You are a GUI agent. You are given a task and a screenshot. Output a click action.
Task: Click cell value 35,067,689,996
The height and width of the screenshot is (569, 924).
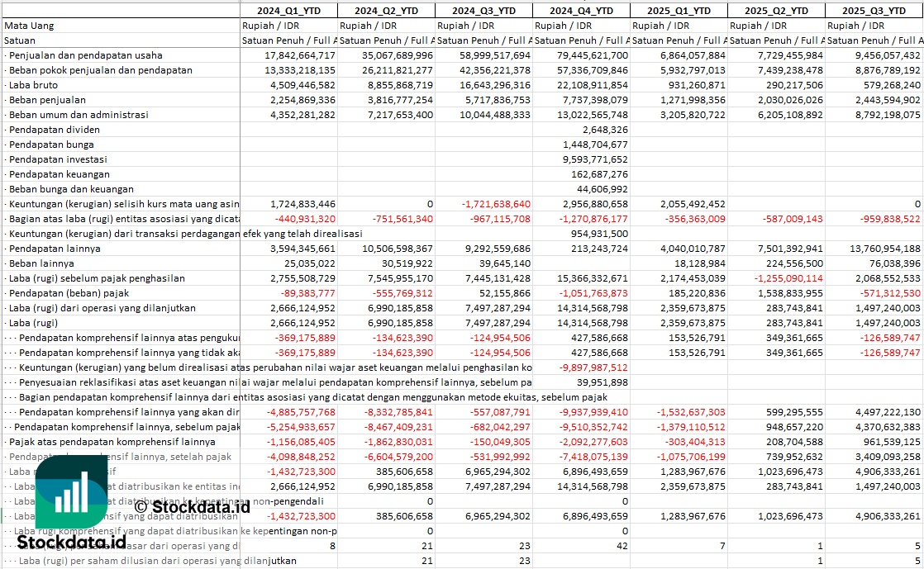pyautogui.click(x=398, y=55)
